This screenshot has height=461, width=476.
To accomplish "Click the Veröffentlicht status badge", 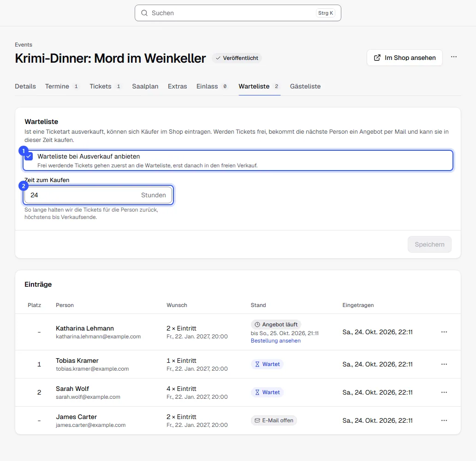I will coord(237,58).
